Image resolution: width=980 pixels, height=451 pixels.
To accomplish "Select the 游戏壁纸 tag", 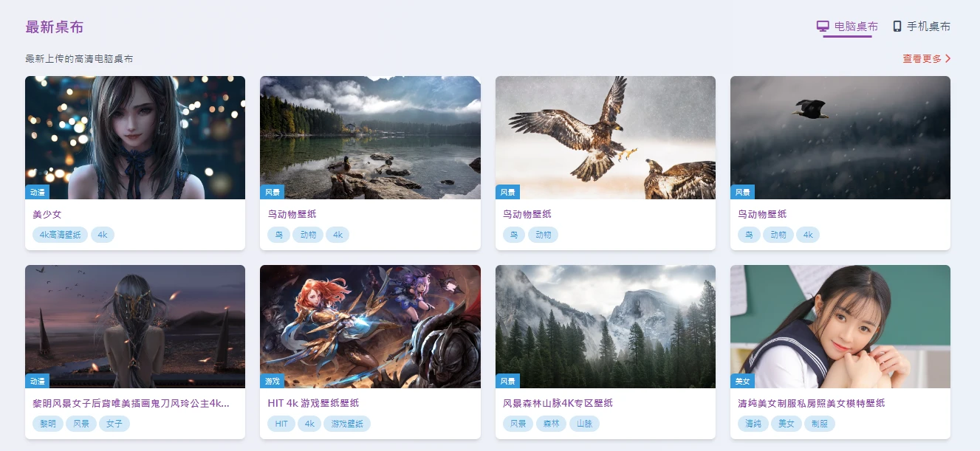I will click(347, 424).
